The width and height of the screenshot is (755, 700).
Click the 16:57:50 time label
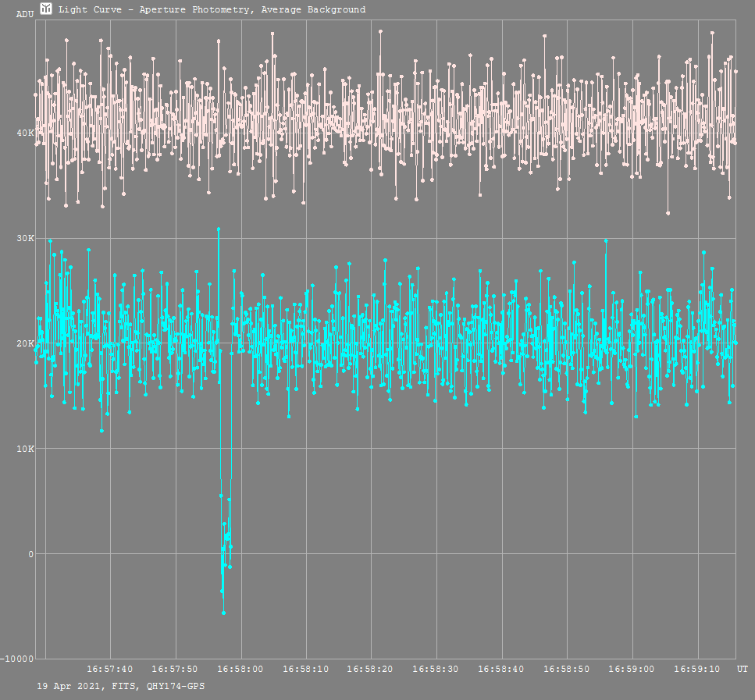(175, 669)
